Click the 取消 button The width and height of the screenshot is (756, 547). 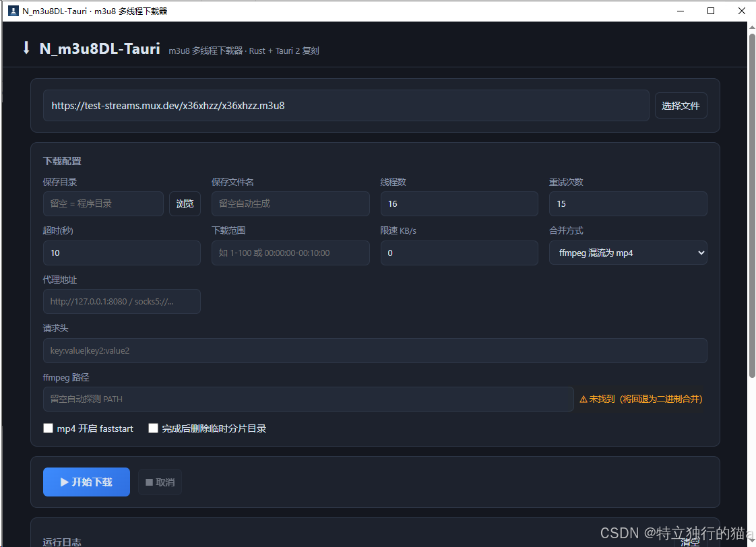(x=160, y=482)
